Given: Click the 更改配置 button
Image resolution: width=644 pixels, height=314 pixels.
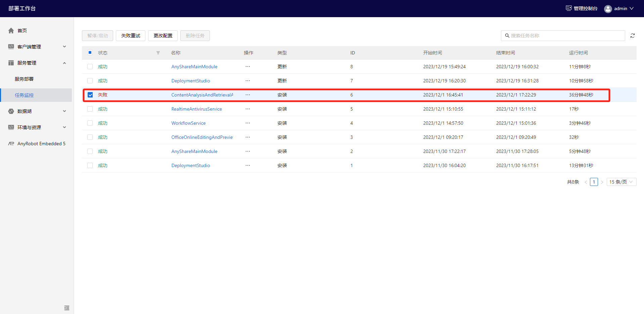Looking at the screenshot, I should (163, 36).
